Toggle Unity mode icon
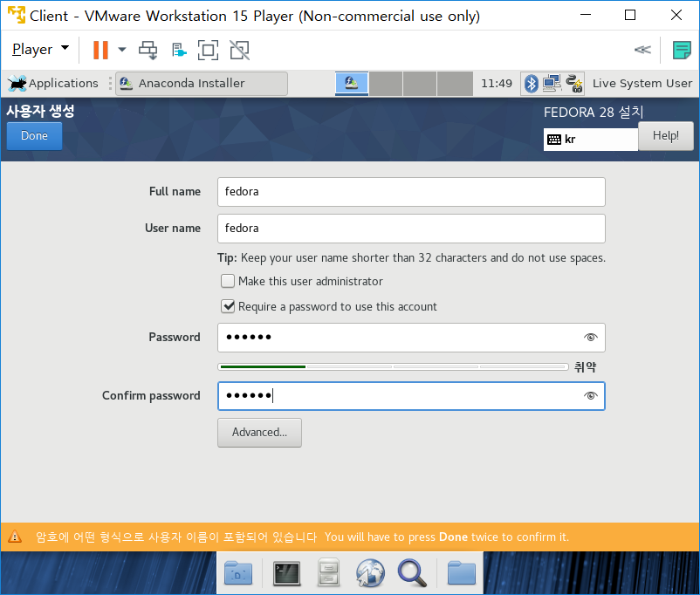This screenshot has height=595, width=700. [x=240, y=50]
